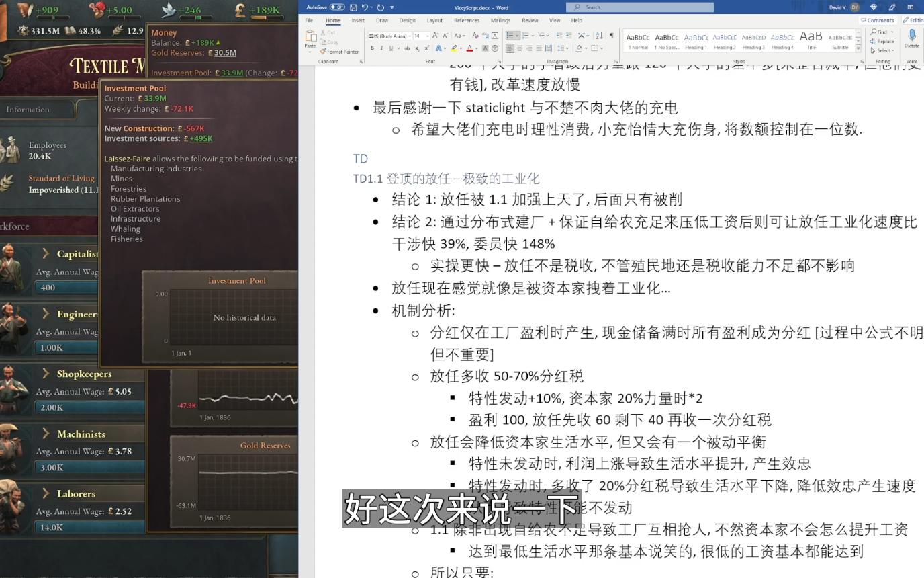Apply the Heading 1 style
The height and width of the screenshot is (578, 924).
pos(696,41)
